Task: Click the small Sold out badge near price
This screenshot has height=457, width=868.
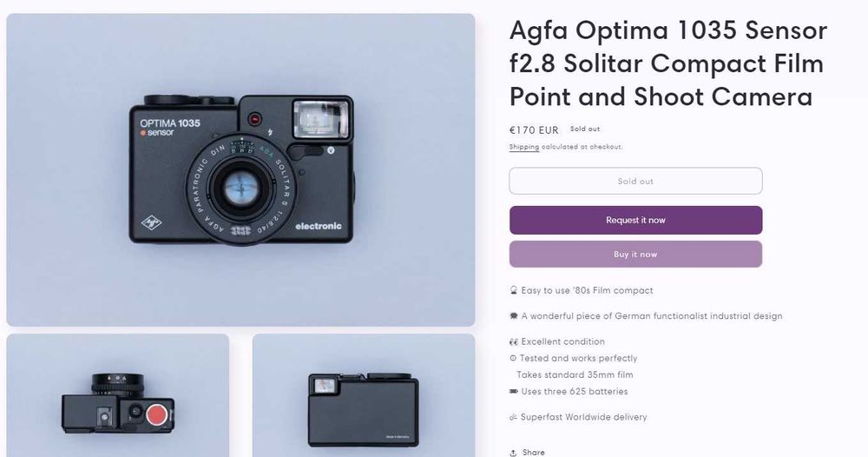Action: (x=585, y=129)
